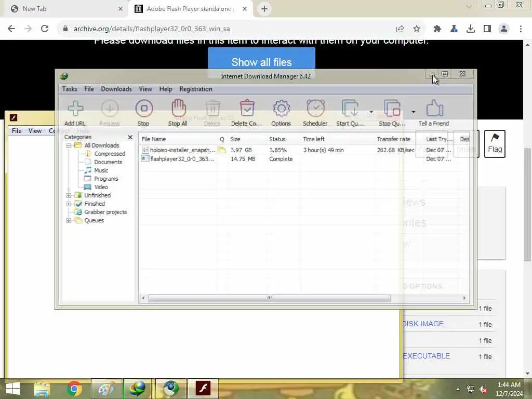Click the Show all files button
The height and width of the screenshot is (399, 532).
(x=261, y=61)
